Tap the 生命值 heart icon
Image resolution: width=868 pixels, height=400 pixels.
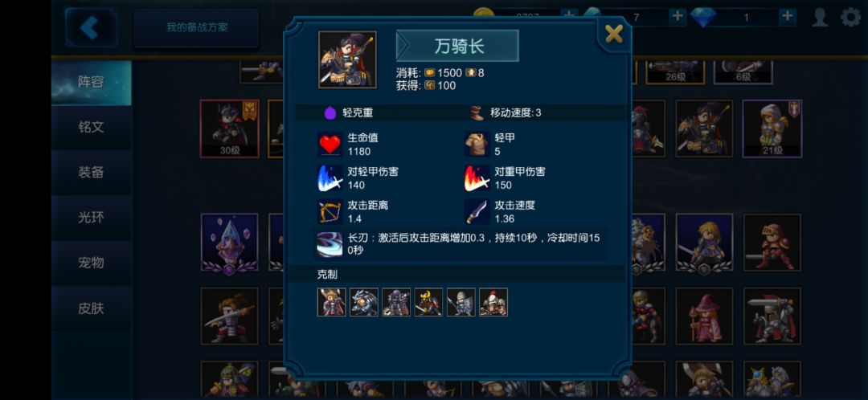(x=330, y=144)
